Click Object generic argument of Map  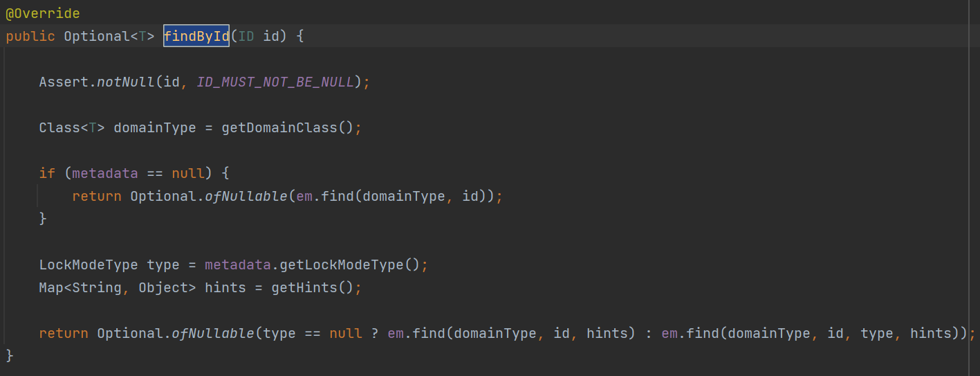click(163, 287)
